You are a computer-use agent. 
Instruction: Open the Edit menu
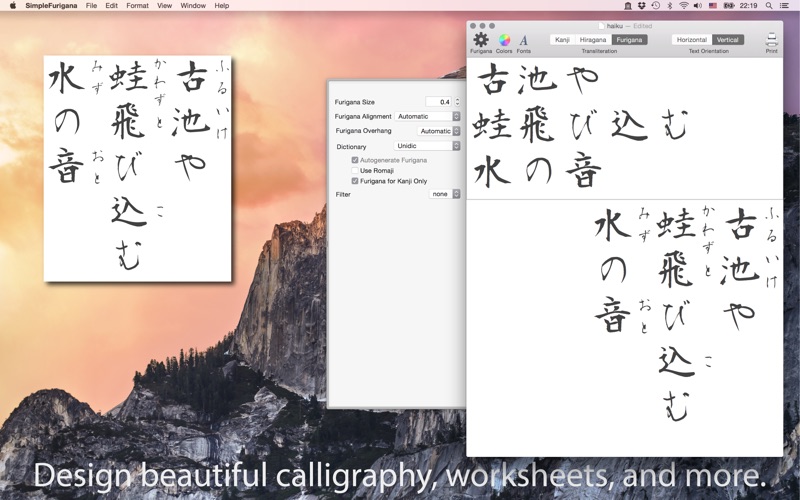[111, 5]
